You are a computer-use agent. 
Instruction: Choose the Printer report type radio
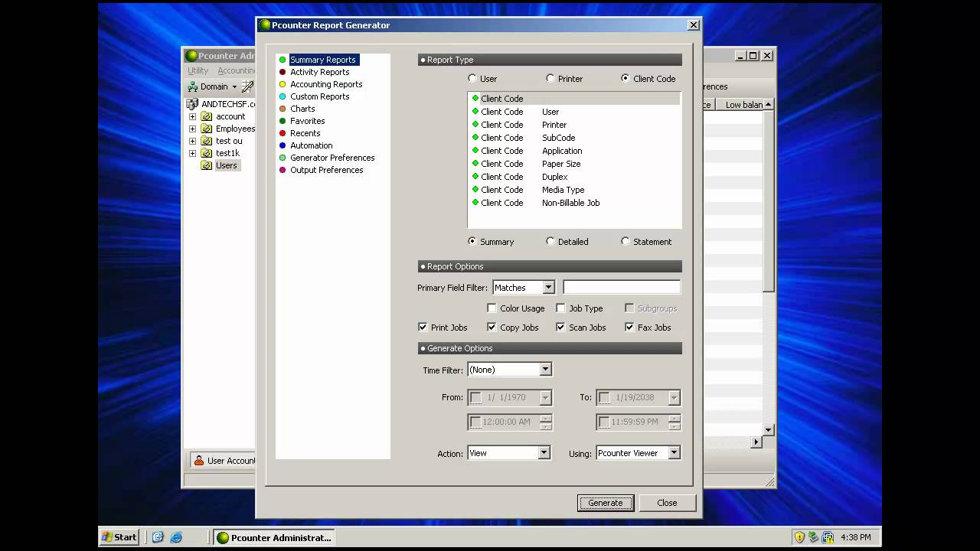coord(550,78)
